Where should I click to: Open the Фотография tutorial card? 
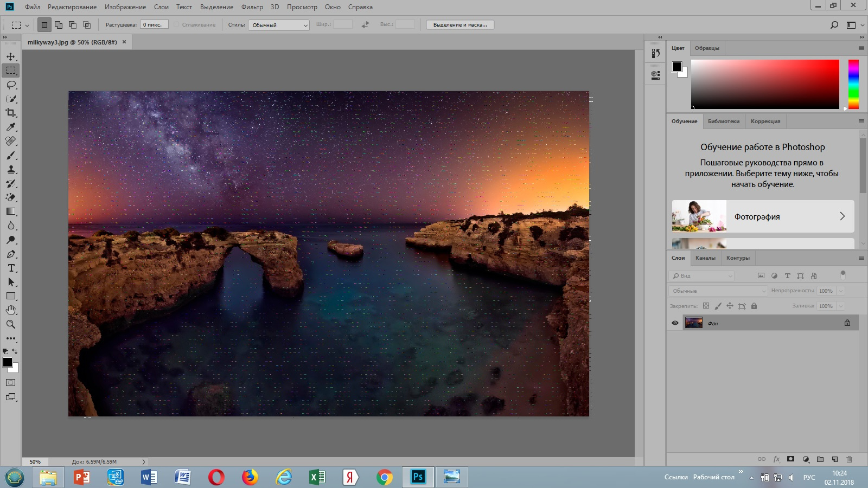(x=763, y=216)
